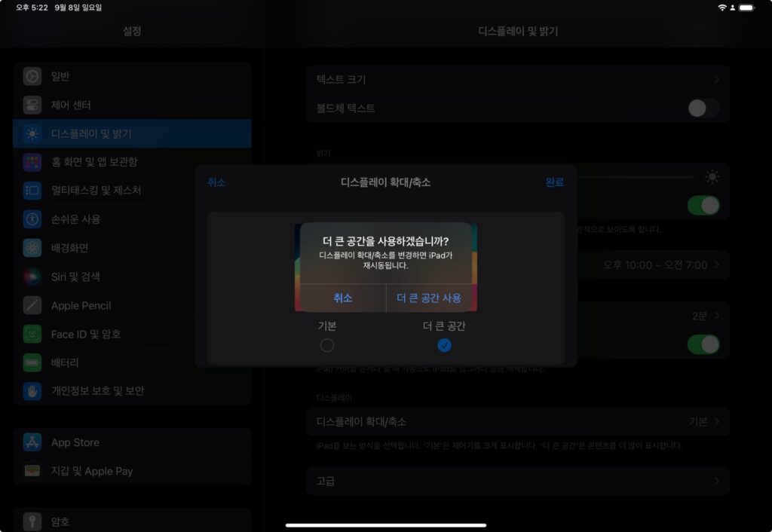Tap the Apple Pencil sidebar label
This screenshot has width=772, height=532.
click(81, 306)
